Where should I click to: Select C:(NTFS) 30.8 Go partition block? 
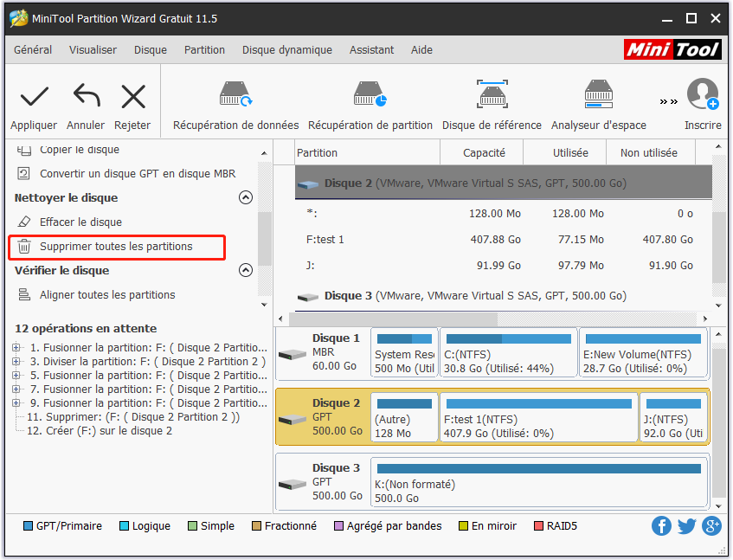click(508, 353)
